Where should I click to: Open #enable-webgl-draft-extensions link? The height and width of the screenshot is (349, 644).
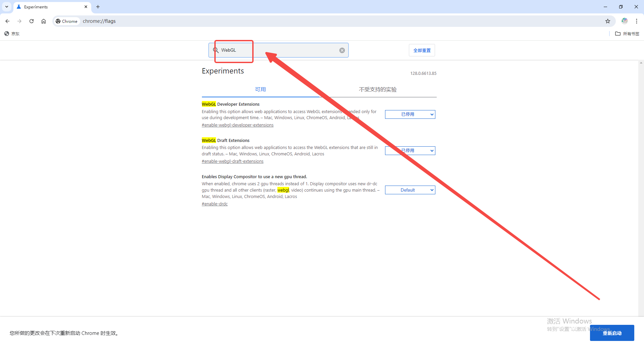232,161
